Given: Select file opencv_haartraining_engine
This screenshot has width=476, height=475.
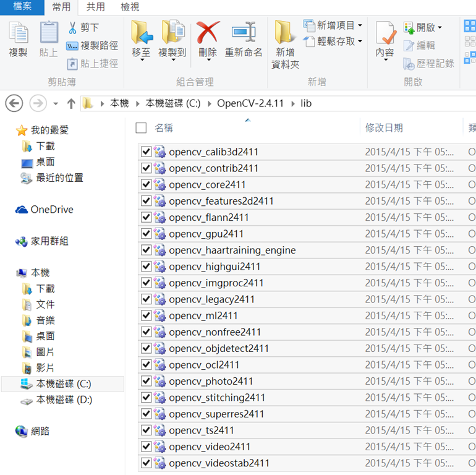Looking at the screenshot, I should (232, 250).
